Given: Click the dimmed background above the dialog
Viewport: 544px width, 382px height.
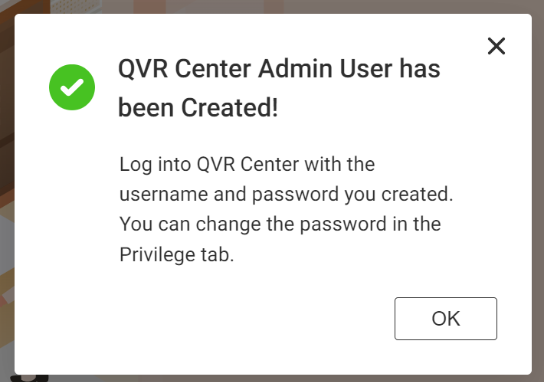Looking at the screenshot, I should pyautogui.click(x=272, y=6).
